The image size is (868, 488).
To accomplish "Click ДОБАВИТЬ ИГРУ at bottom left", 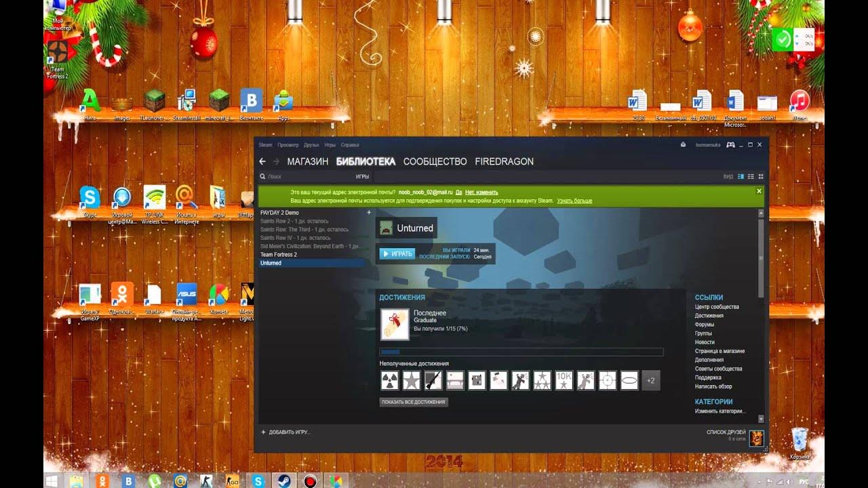I will tap(285, 432).
